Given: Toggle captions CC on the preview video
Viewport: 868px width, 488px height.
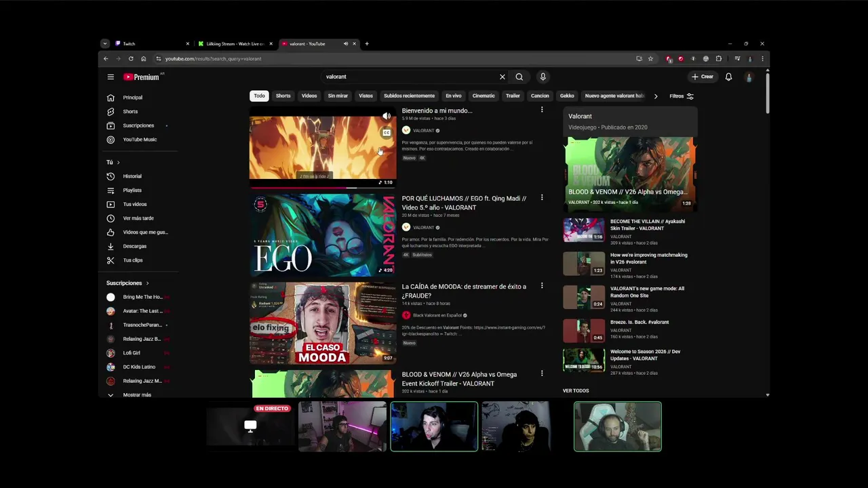Looking at the screenshot, I should pyautogui.click(x=387, y=133).
